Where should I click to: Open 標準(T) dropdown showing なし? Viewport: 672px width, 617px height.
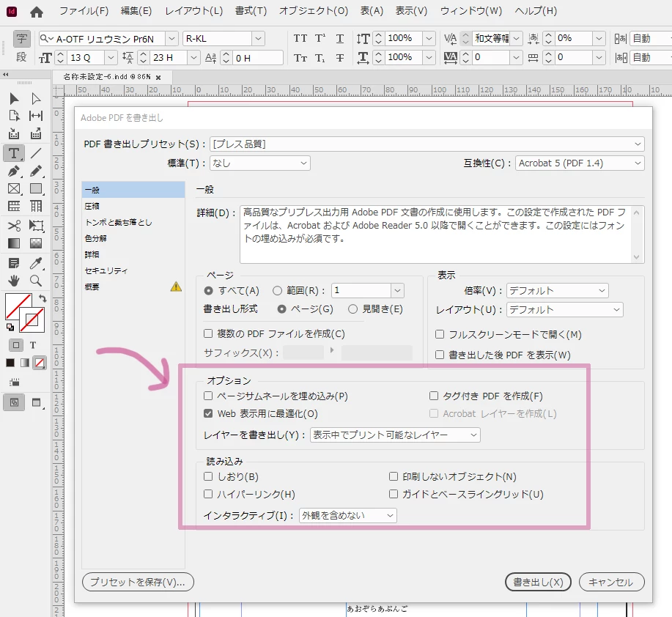point(260,163)
